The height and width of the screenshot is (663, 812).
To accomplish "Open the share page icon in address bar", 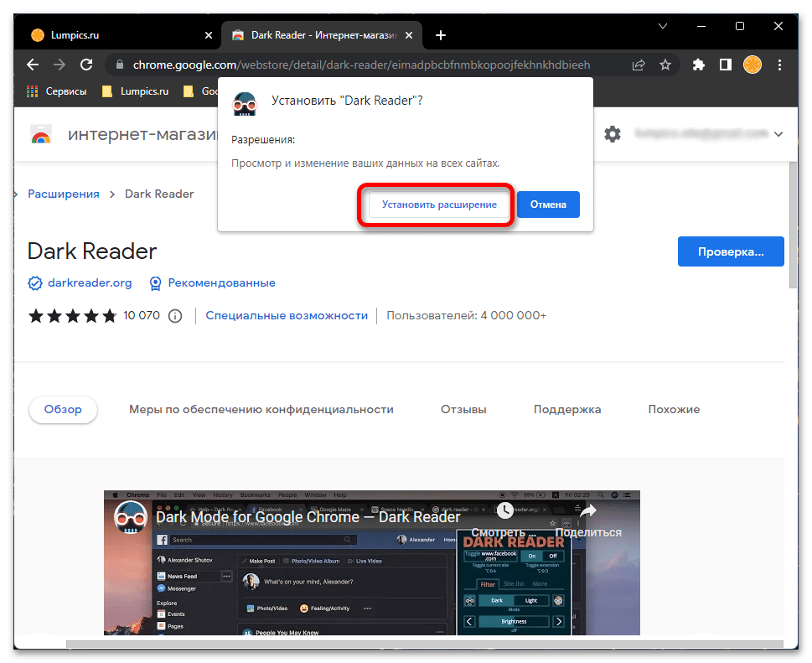I will coord(639,65).
